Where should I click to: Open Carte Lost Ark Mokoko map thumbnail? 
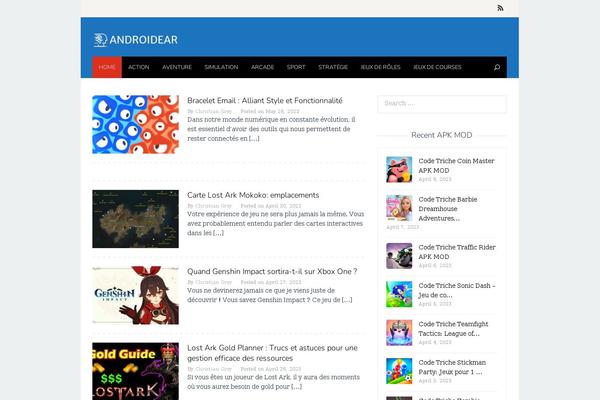tap(135, 219)
